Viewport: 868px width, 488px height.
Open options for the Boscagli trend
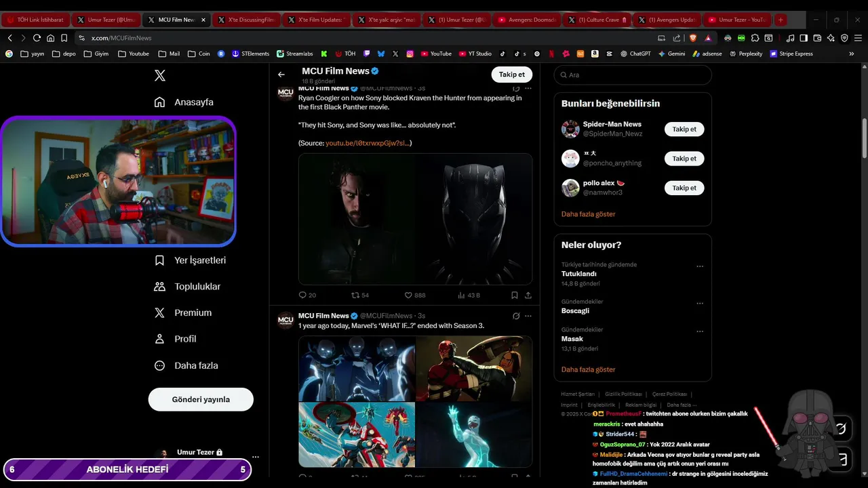(x=700, y=304)
